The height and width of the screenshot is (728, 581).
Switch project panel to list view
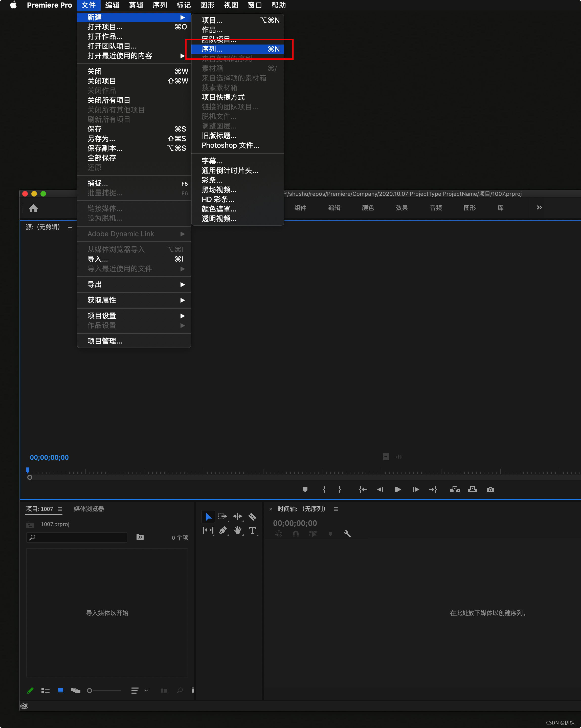[45, 691]
